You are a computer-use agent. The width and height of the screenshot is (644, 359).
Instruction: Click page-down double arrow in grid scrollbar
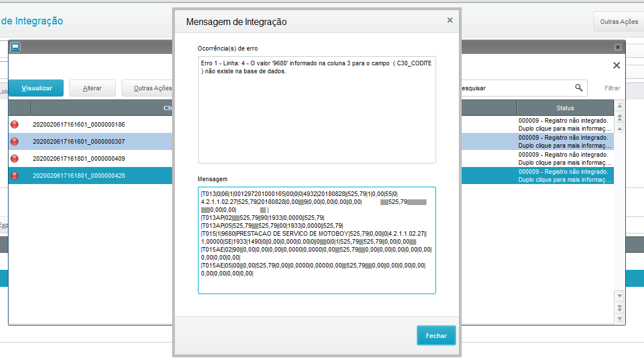(x=620, y=307)
